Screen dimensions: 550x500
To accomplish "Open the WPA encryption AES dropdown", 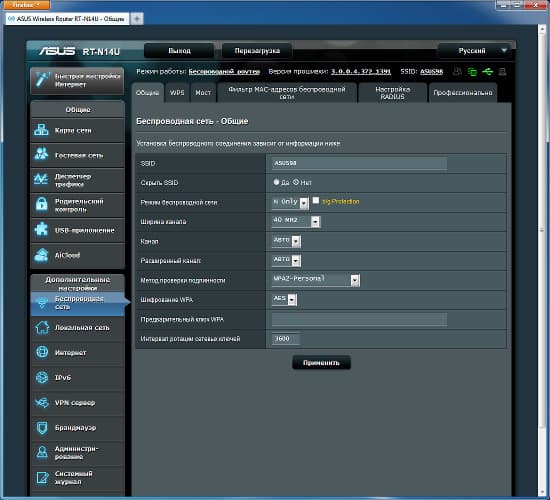I will tap(284, 299).
